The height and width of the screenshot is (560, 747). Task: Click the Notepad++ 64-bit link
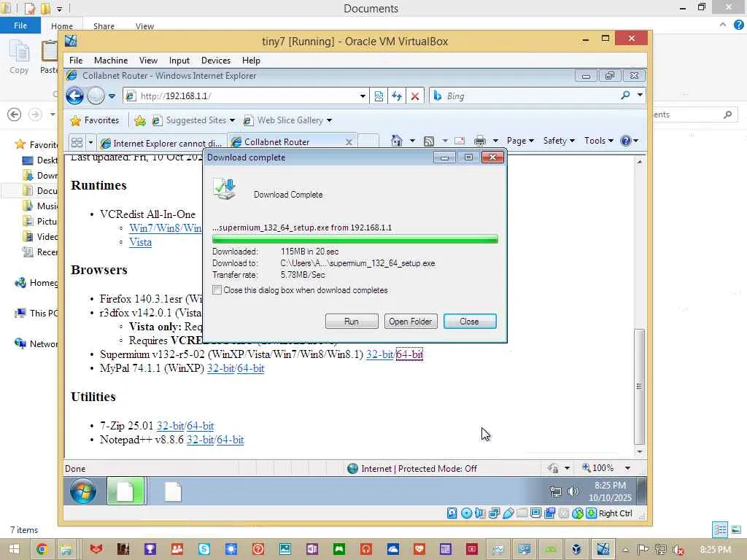click(230, 440)
